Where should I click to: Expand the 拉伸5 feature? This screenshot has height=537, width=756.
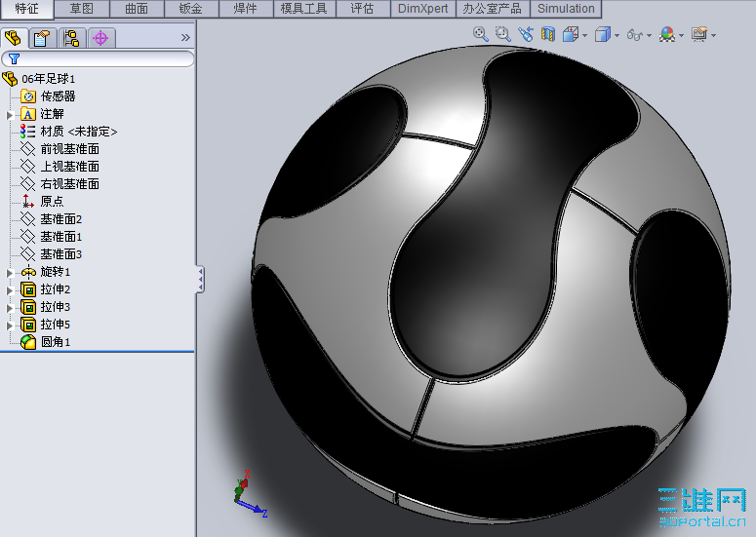click(10, 326)
